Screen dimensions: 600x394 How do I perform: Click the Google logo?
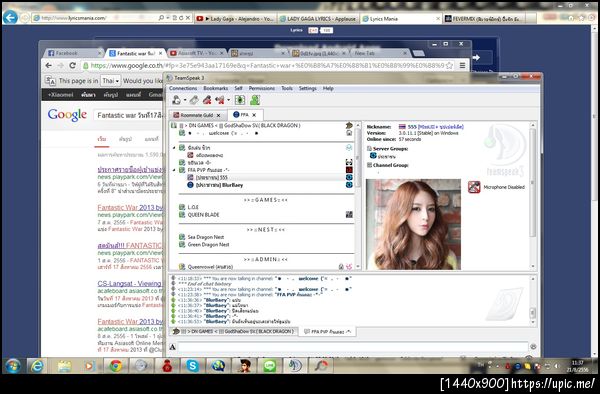coord(67,115)
